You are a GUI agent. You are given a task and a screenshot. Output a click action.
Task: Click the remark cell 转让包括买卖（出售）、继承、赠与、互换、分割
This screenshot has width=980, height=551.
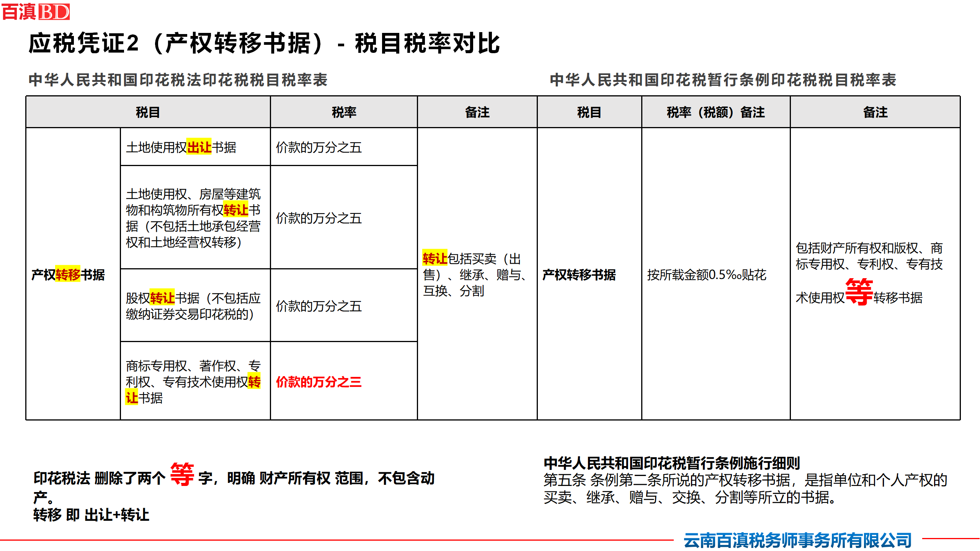point(477,274)
